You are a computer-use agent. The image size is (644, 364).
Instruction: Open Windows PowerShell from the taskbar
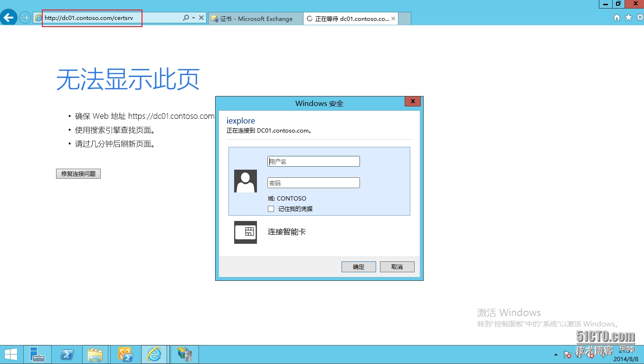[66, 354]
